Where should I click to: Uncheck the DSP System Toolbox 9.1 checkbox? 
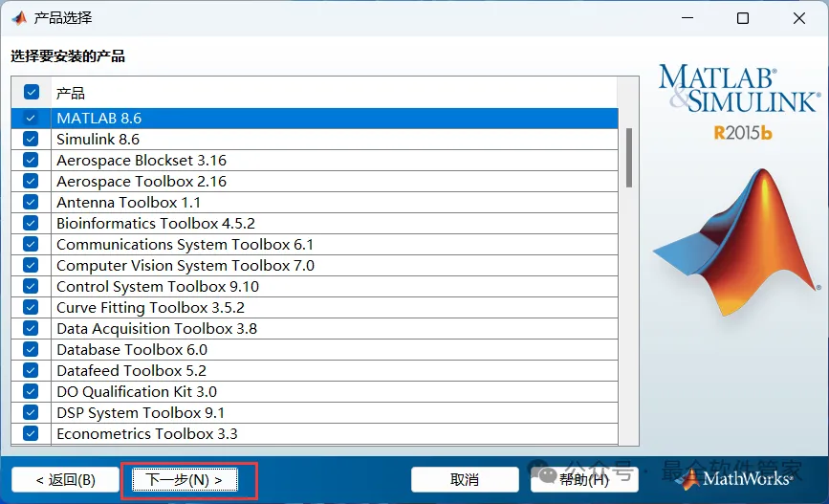[31, 412]
